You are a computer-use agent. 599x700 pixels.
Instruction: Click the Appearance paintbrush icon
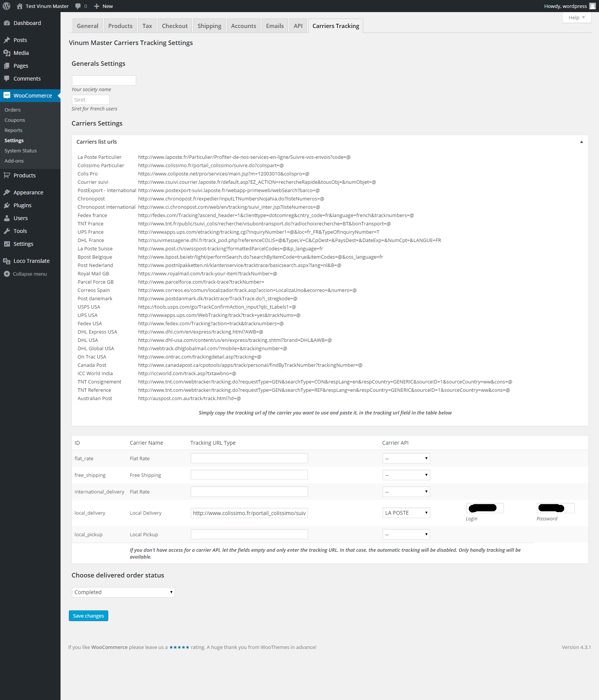pyautogui.click(x=7, y=192)
